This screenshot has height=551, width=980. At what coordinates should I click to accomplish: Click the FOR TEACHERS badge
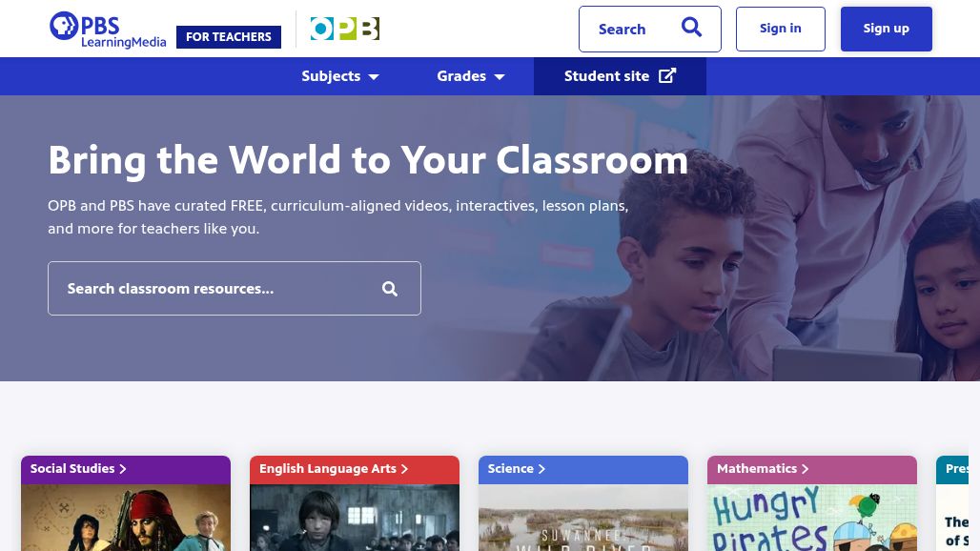[x=229, y=37]
